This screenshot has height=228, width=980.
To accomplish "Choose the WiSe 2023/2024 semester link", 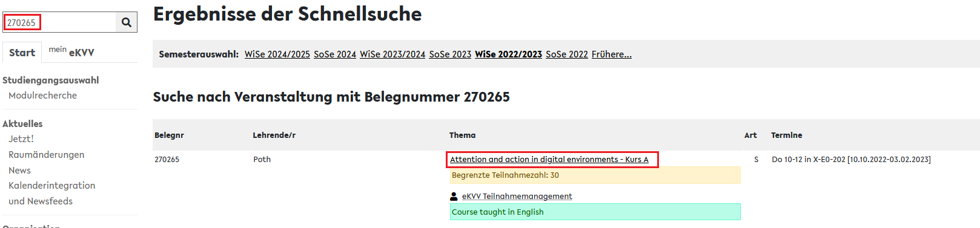I will point(392,54).
